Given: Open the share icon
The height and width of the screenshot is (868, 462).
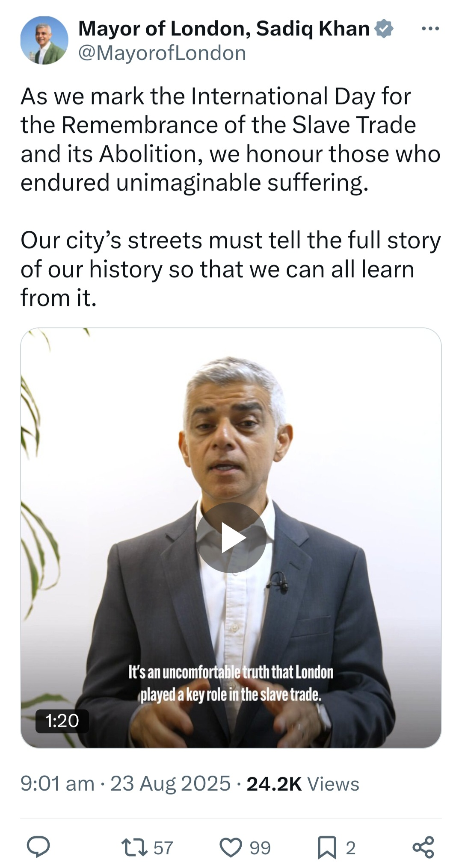Looking at the screenshot, I should (423, 847).
